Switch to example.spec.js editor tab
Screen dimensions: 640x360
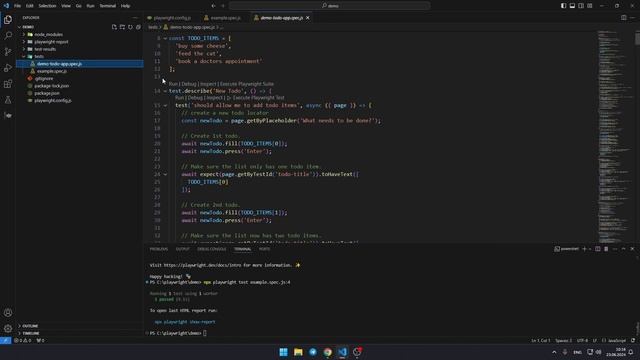(225, 18)
